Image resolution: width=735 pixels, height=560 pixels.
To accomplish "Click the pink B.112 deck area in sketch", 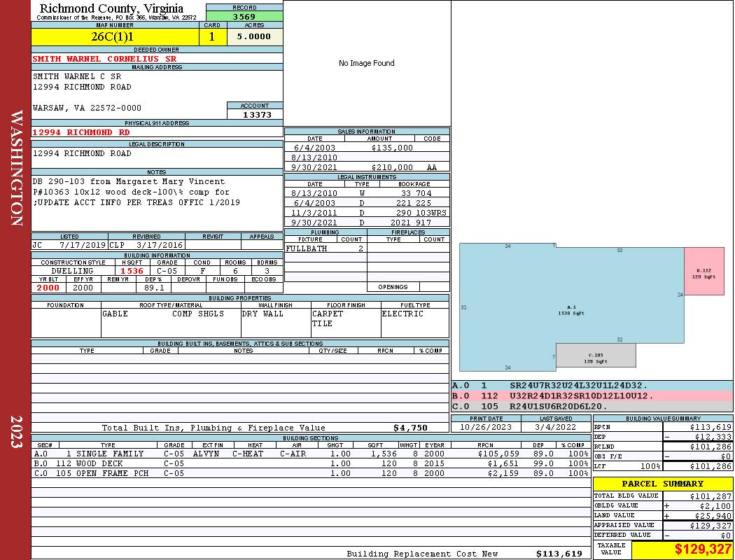I will pos(703,272).
